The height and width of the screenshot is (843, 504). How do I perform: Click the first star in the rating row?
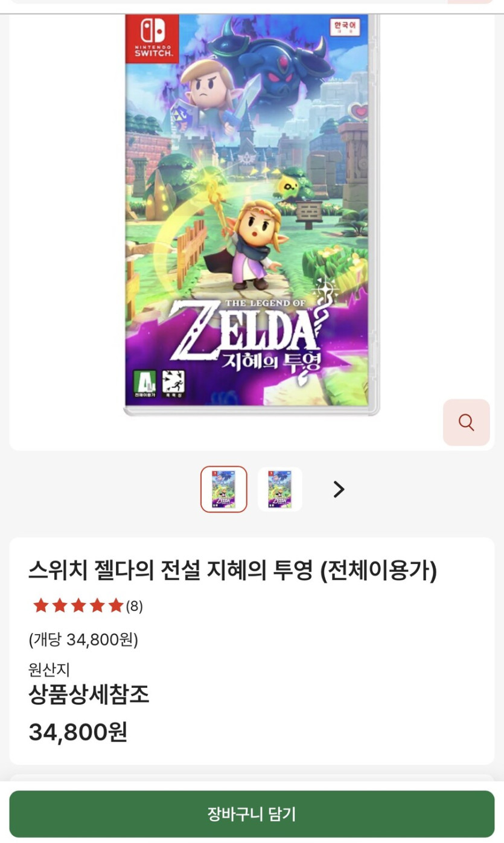(x=41, y=604)
